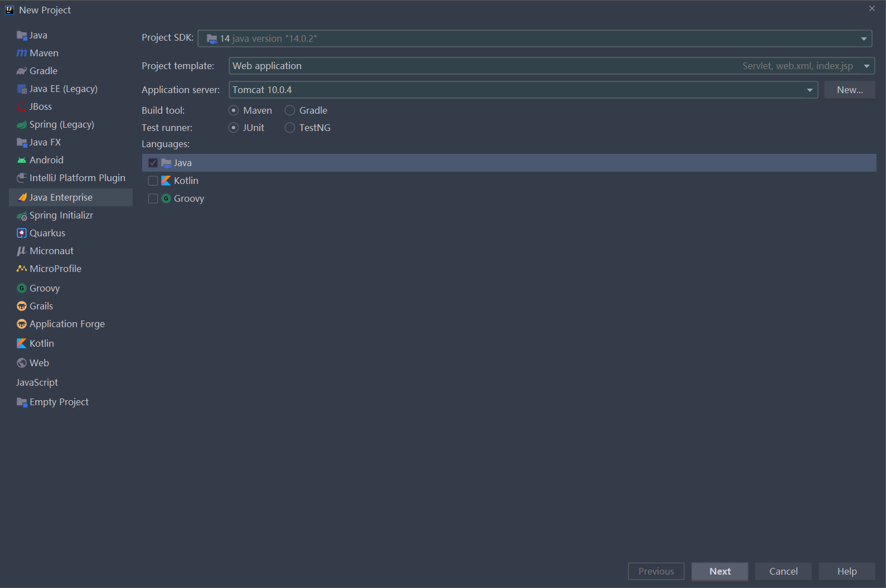
Task: Click the Grails icon
Action: click(x=22, y=306)
